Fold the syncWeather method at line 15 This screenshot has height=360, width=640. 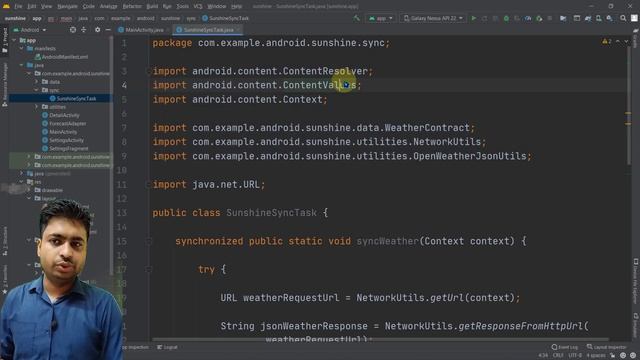pyautogui.click(x=149, y=241)
